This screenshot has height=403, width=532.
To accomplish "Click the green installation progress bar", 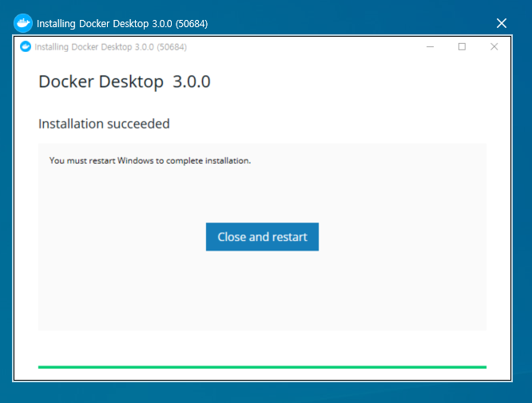I will (x=262, y=367).
